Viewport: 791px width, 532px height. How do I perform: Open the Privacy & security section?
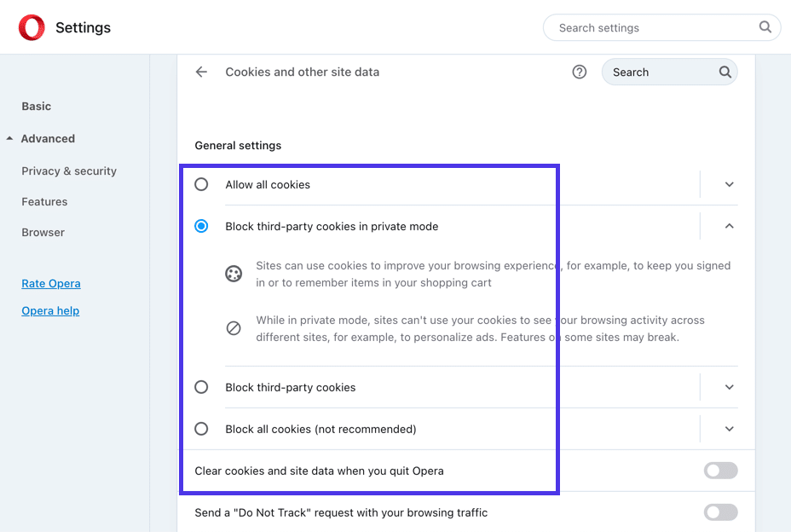pyautogui.click(x=69, y=171)
